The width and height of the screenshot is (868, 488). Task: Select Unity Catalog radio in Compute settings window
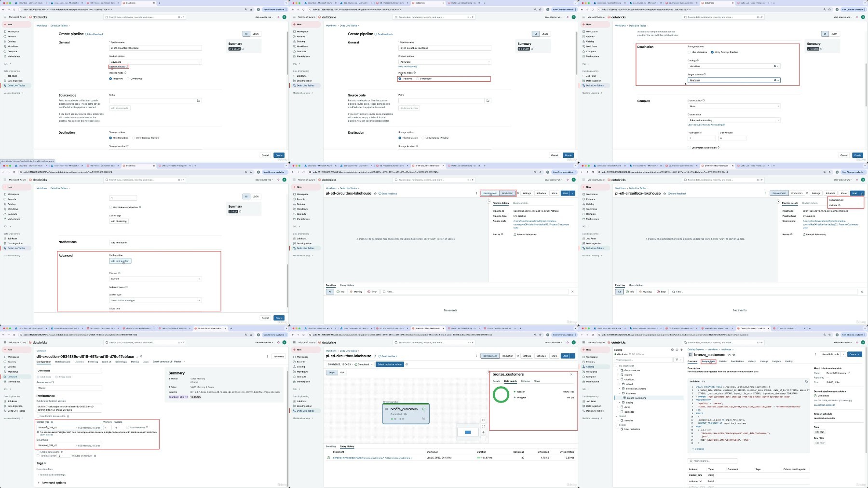click(x=712, y=52)
